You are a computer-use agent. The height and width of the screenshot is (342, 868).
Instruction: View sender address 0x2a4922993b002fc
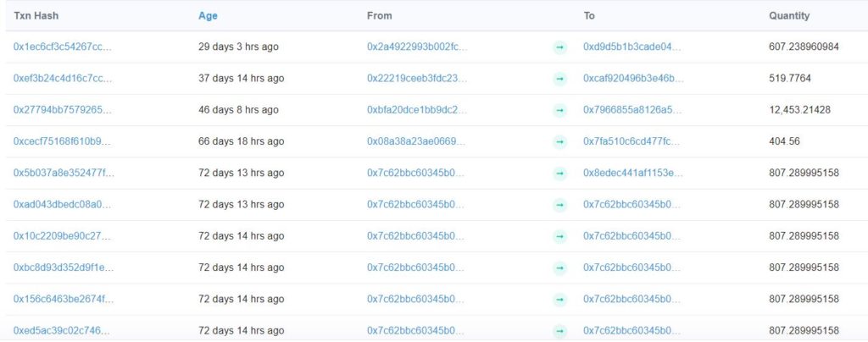(x=416, y=47)
